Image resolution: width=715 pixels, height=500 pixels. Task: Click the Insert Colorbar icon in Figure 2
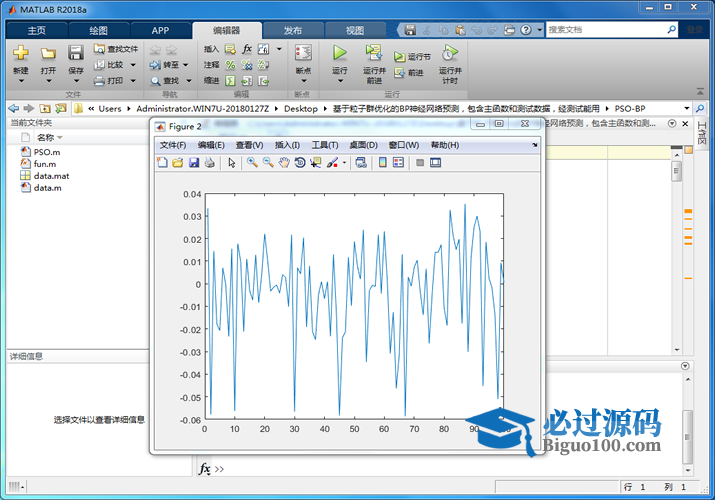pyautogui.click(x=383, y=163)
